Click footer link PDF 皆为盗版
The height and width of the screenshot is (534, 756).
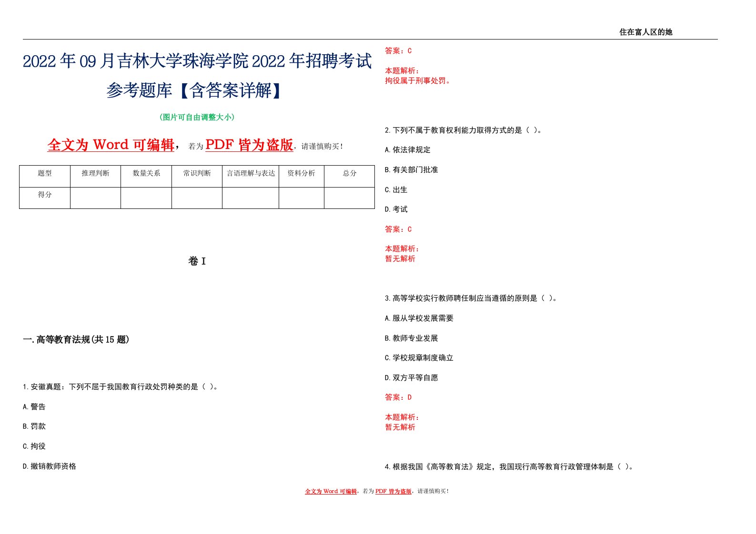(x=393, y=491)
